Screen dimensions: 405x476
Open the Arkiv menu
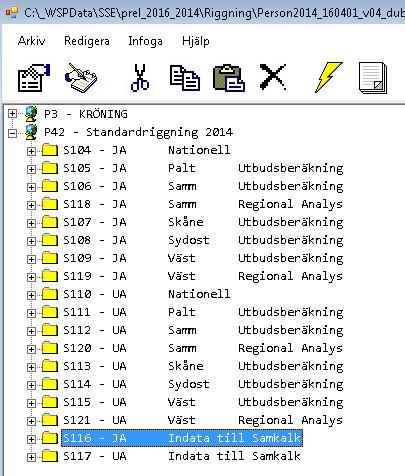(31, 41)
